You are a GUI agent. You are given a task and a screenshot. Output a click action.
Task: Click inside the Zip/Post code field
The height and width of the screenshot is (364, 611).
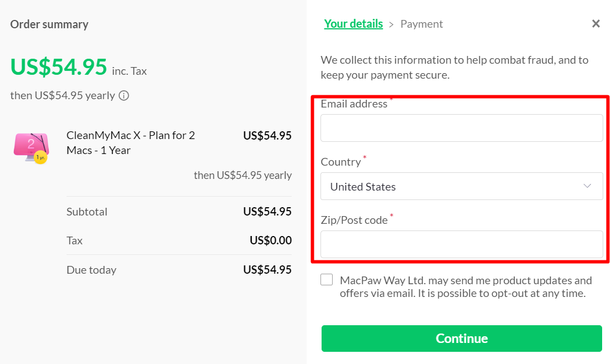462,244
